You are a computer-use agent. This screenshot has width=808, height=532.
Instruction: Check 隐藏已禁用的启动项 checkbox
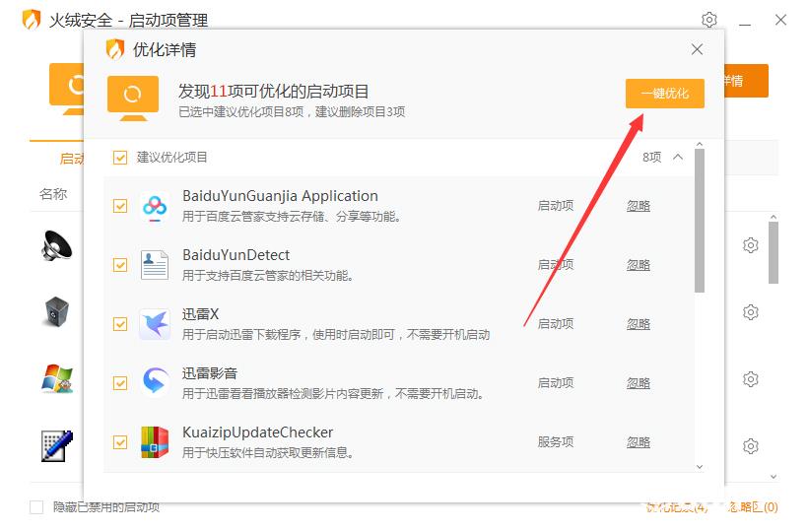[x=36, y=507]
